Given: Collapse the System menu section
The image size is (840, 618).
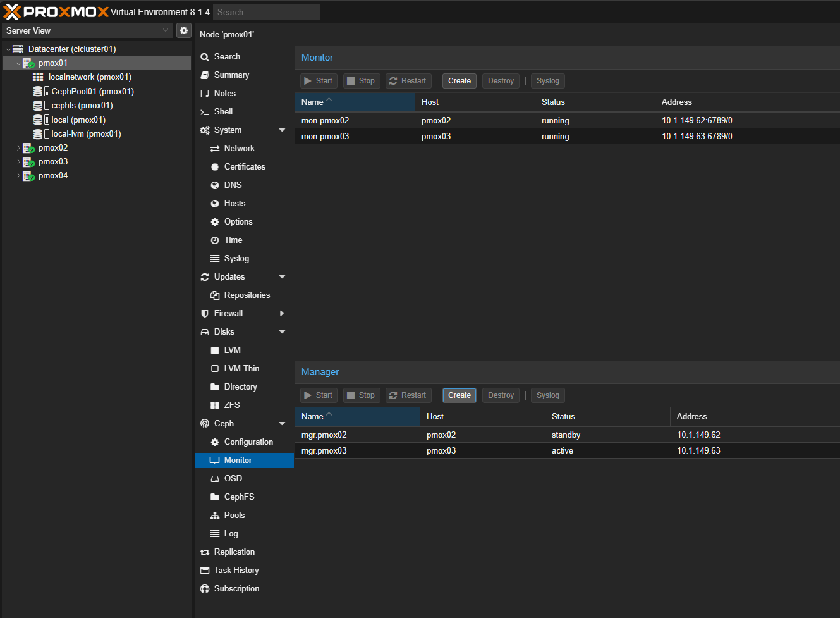Looking at the screenshot, I should (282, 130).
